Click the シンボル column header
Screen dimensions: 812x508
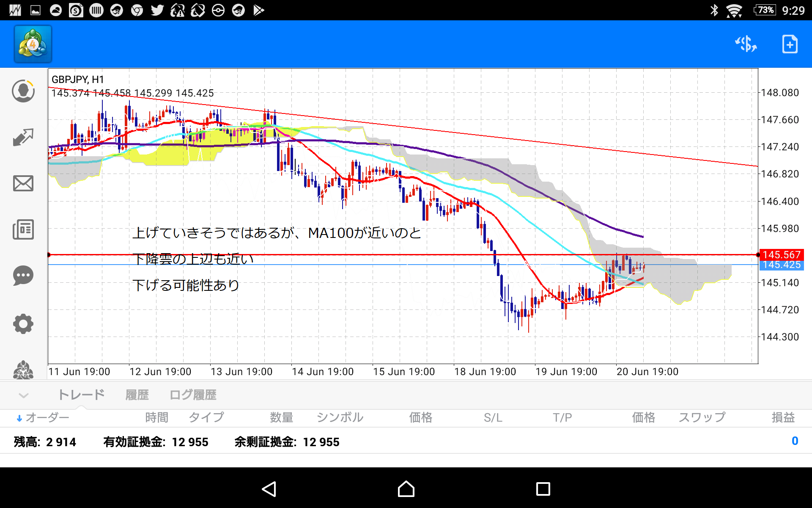(x=340, y=418)
